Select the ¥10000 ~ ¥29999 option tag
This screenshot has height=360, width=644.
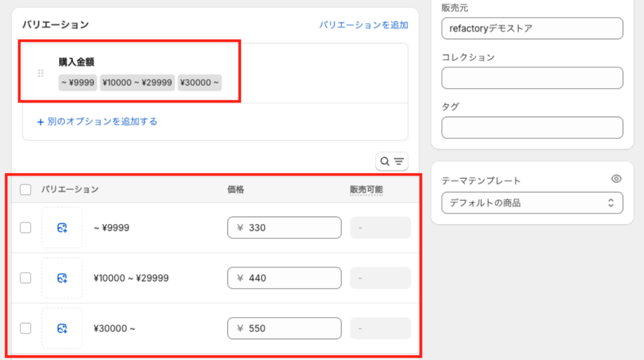(137, 82)
